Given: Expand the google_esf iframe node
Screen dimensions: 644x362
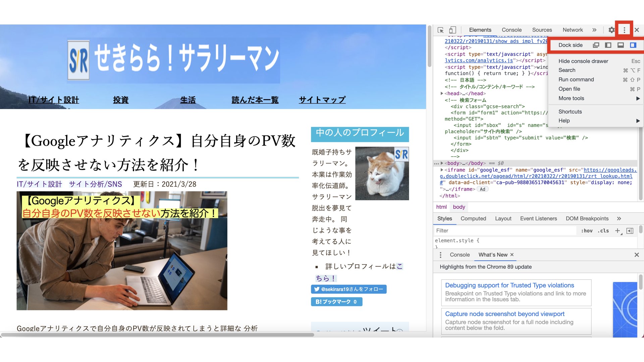Looking at the screenshot, I should [x=442, y=170].
